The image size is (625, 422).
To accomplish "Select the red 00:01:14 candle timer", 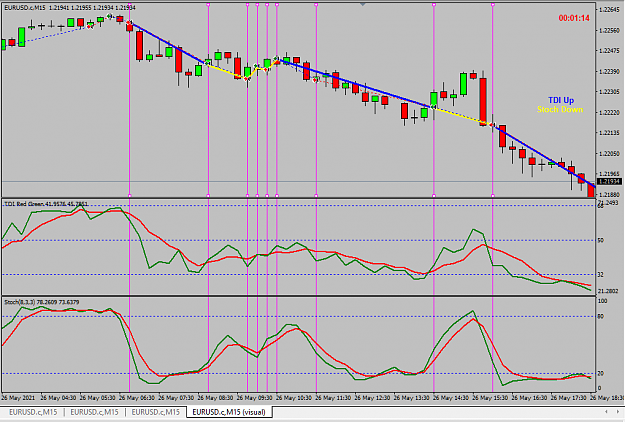I will (574, 18).
